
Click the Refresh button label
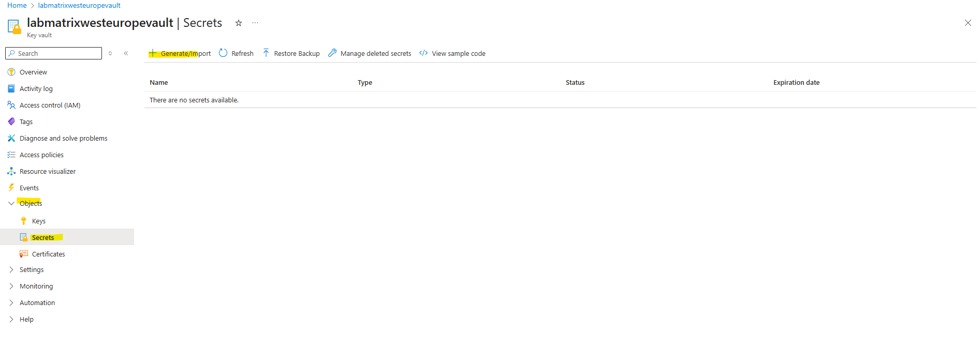[242, 53]
